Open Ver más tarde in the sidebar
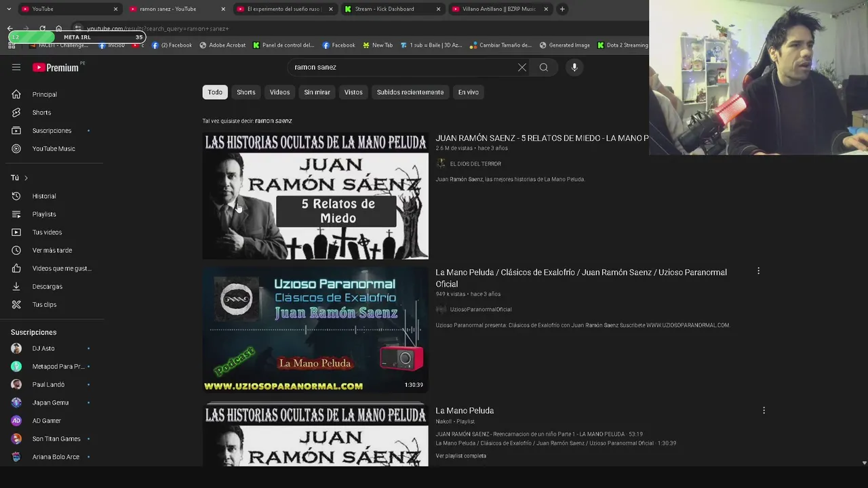 (x=52, y=250)
